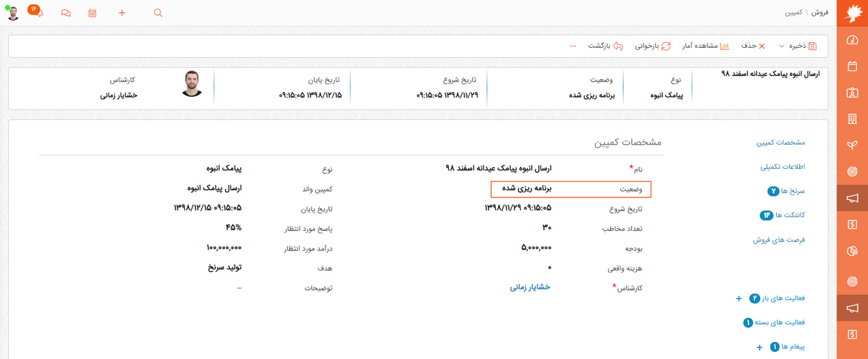The image size is (868, 359).
Task: Click the form تاریخ شروع value ۱۳۹۸/۱۱/۲۹
Action: point(518,207)
